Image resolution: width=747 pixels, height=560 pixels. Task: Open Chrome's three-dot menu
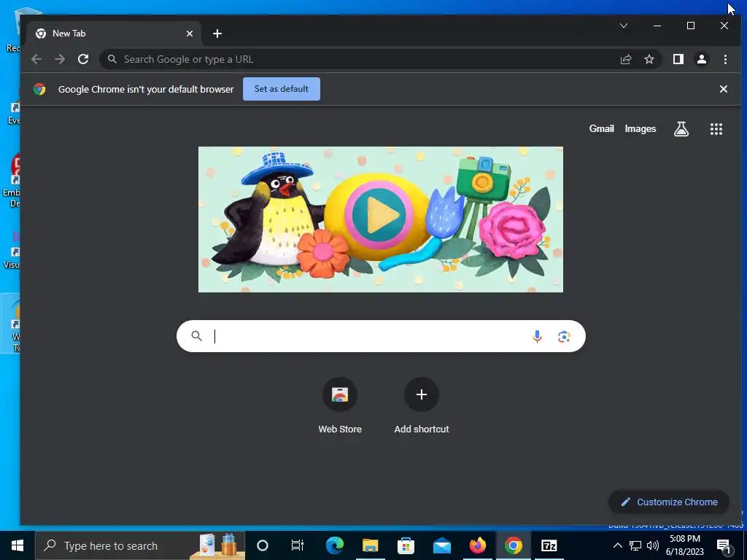[x=725, y=59]
